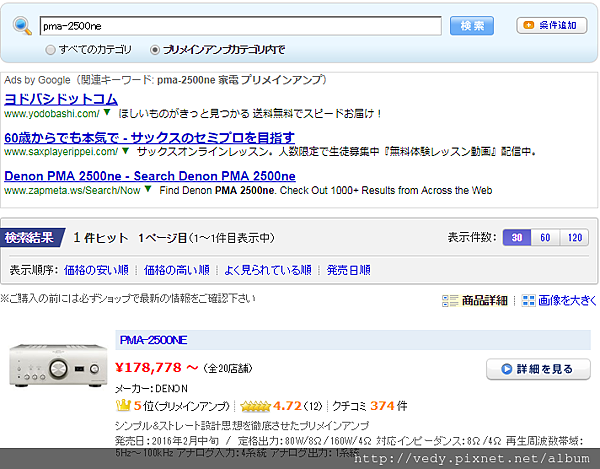This screenshot has height=469, width=600.
Task: Sort by 発売日順
Action: tap(348, 270)
